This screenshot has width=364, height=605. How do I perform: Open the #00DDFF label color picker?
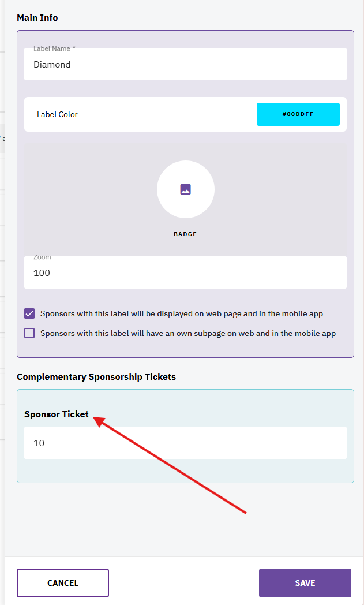[x=298, y=114]
